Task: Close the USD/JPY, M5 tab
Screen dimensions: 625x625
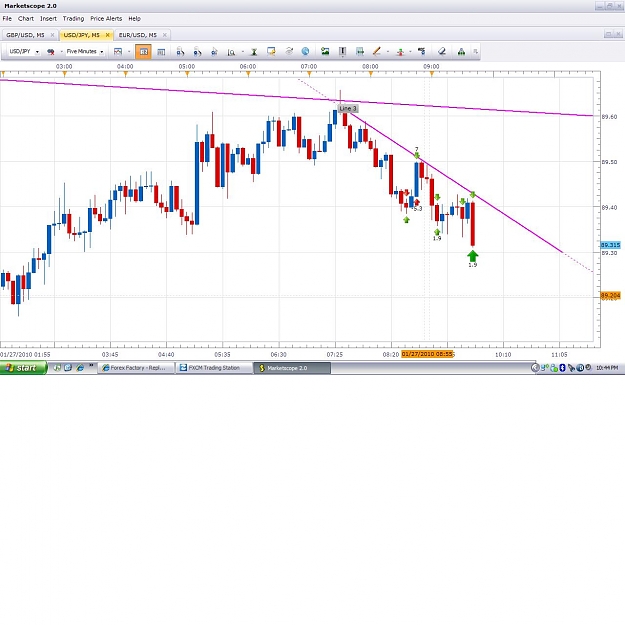Action: [x=107, y=35]
